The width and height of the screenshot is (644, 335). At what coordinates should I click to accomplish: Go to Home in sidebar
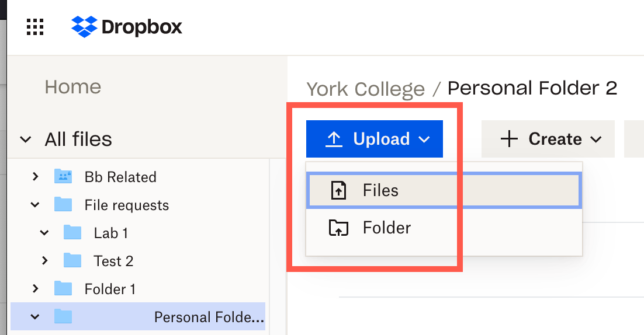(73, 87)
